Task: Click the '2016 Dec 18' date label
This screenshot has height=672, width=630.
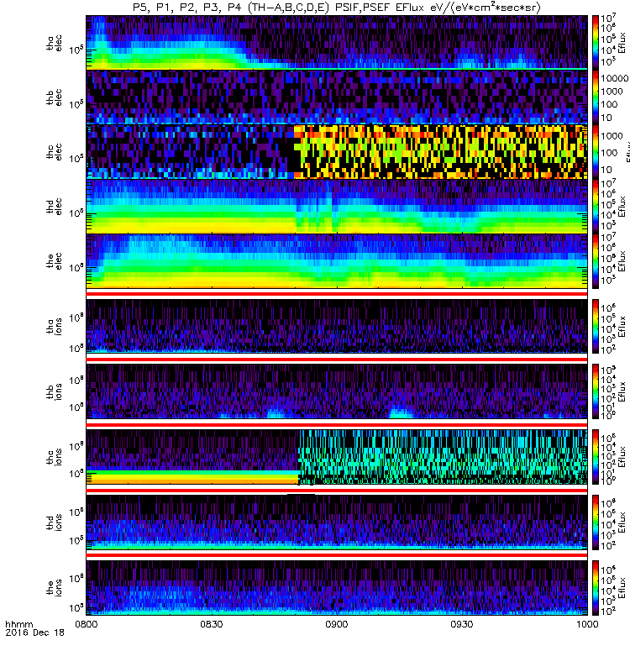Action: 34,633
